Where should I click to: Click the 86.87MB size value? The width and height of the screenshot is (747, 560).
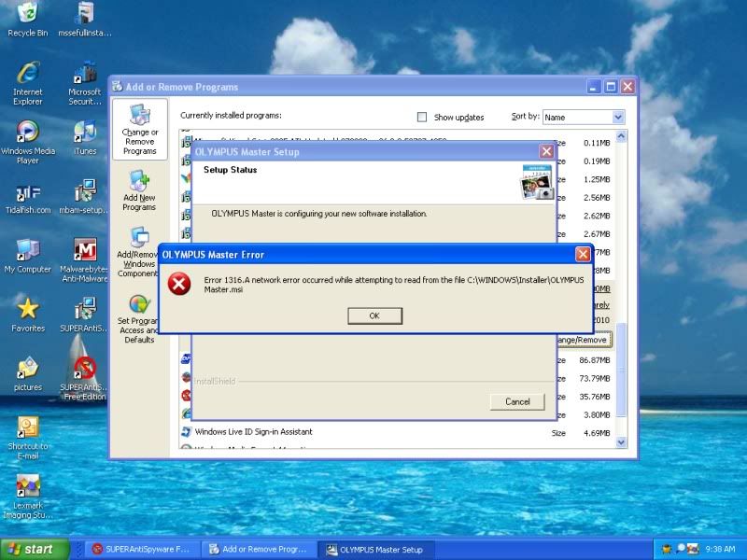pos(595,360)
